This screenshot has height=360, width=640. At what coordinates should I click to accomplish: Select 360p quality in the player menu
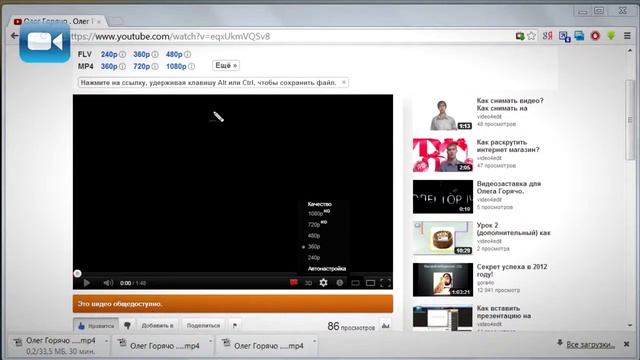point(314,247)
